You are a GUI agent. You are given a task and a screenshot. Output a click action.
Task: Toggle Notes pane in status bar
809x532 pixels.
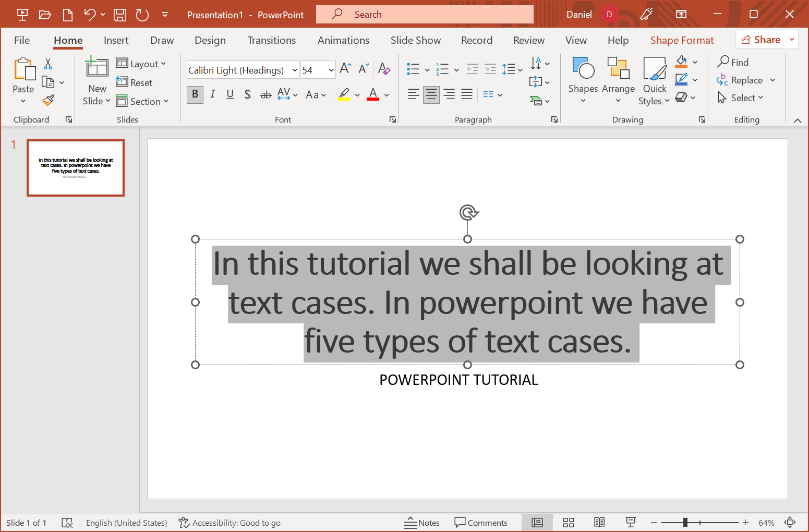[x=422, y=522]
